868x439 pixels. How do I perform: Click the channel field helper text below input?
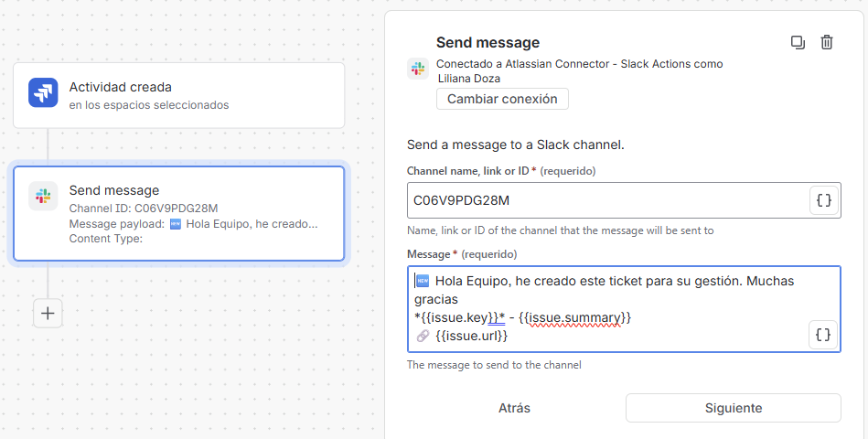tap(560, 230)
